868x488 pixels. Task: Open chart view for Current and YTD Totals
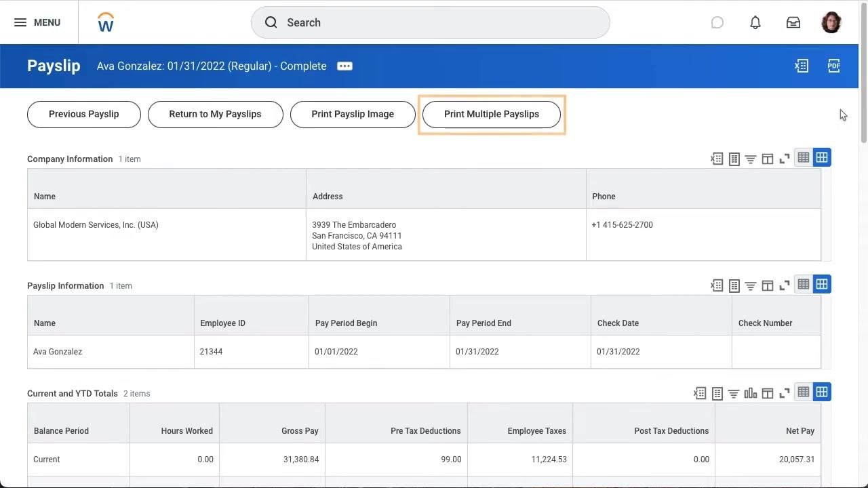(x=751, y=393)
